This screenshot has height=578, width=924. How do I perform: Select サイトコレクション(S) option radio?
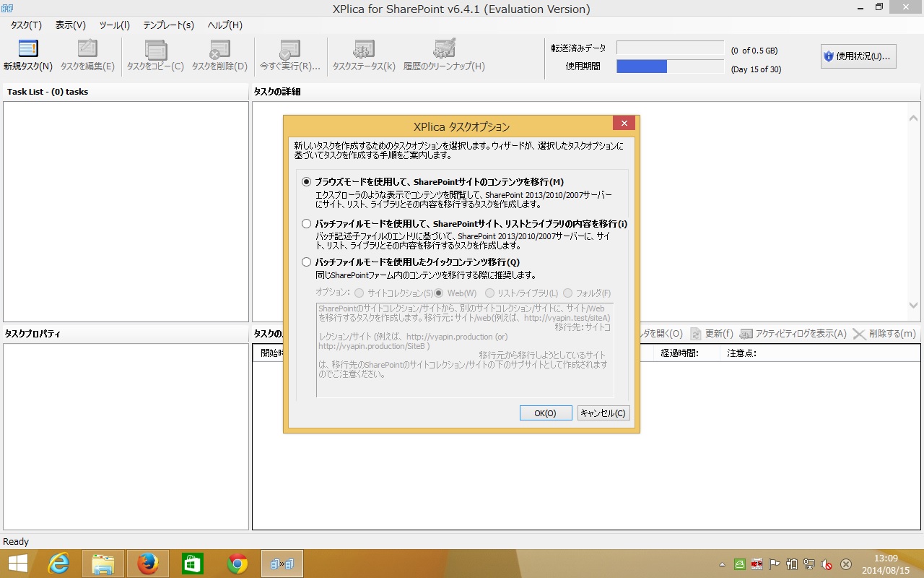click(359, 293)
